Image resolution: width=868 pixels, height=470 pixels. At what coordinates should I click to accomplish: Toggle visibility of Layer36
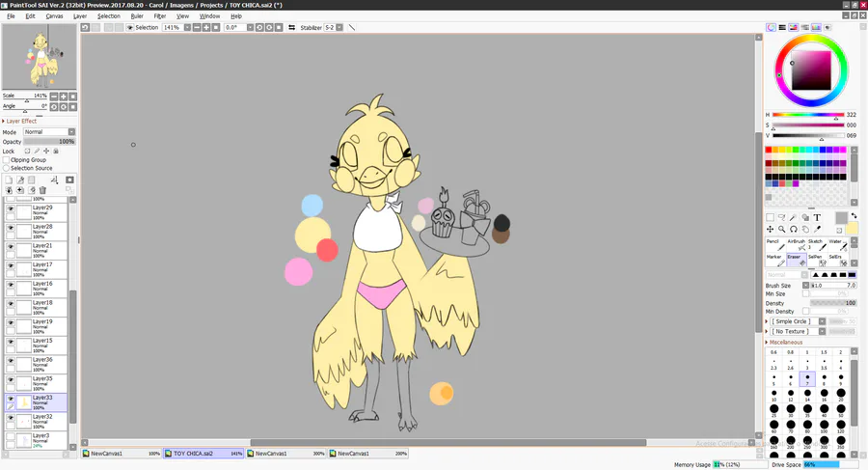11,361
